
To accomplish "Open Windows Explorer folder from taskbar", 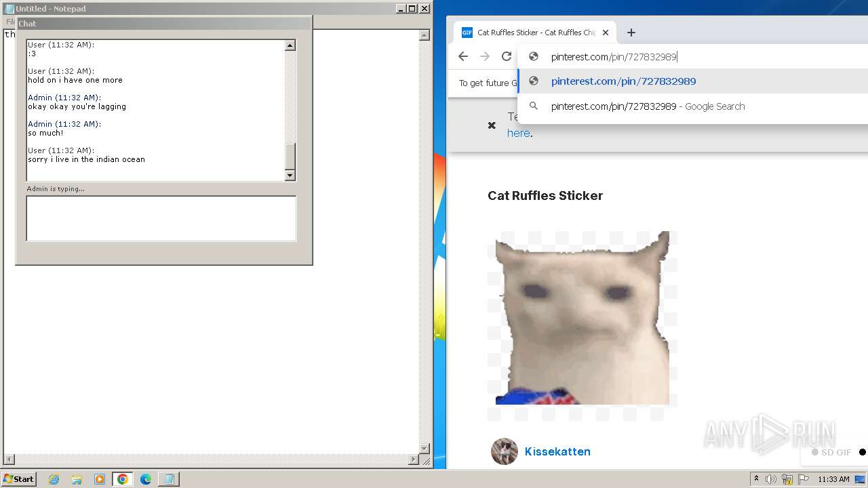I will point(77,479).
